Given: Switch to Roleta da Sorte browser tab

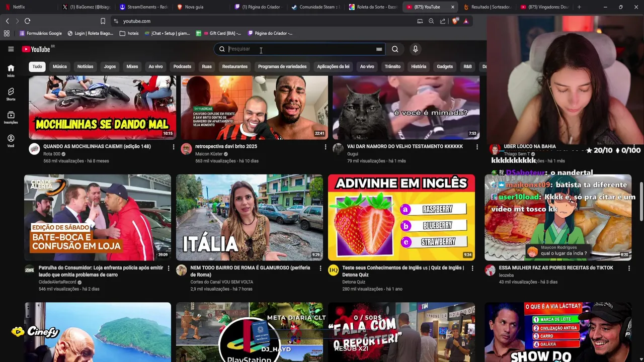Looking at the screenshot, I should (x=373, y=7).
